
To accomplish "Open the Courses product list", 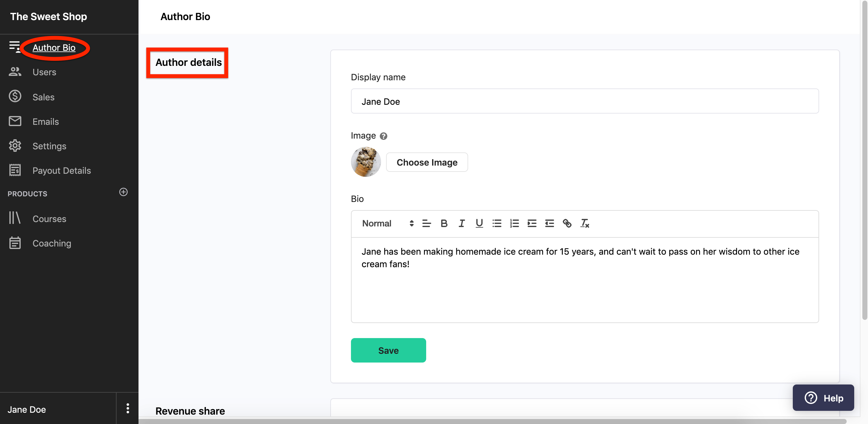I will pos(49,219).
